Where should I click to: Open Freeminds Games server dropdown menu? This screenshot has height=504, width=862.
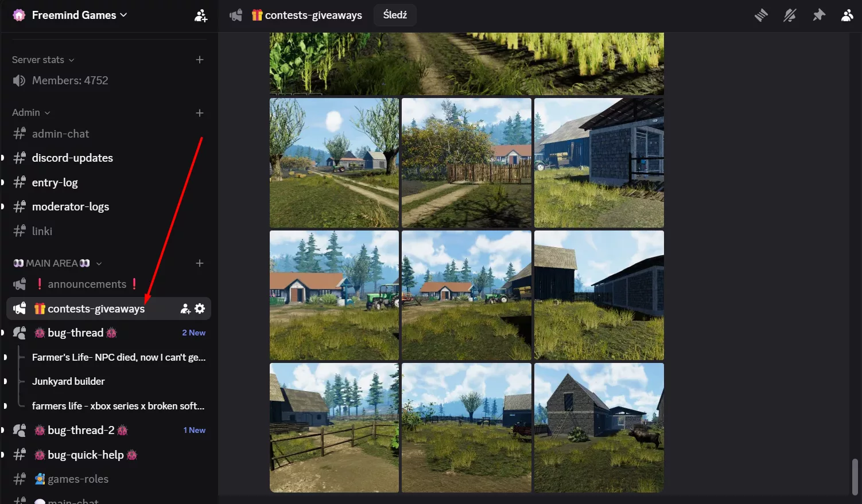coord(79,15)
